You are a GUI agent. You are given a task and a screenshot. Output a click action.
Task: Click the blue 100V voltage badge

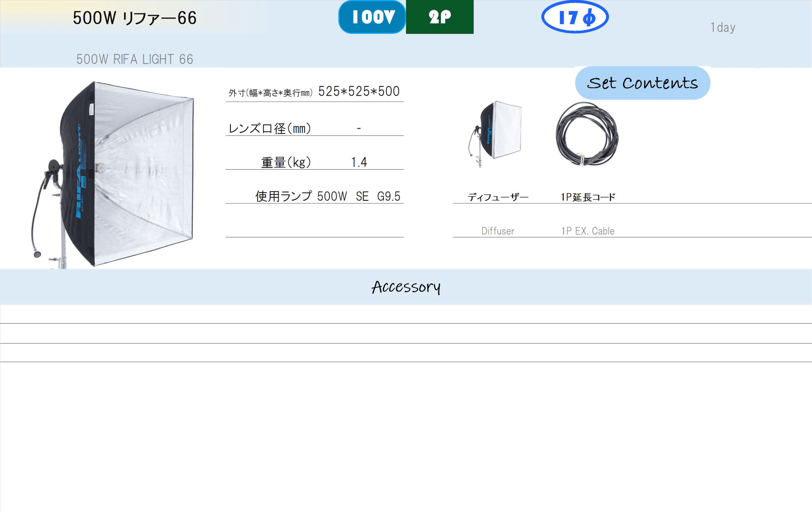(x=372, y=17)
